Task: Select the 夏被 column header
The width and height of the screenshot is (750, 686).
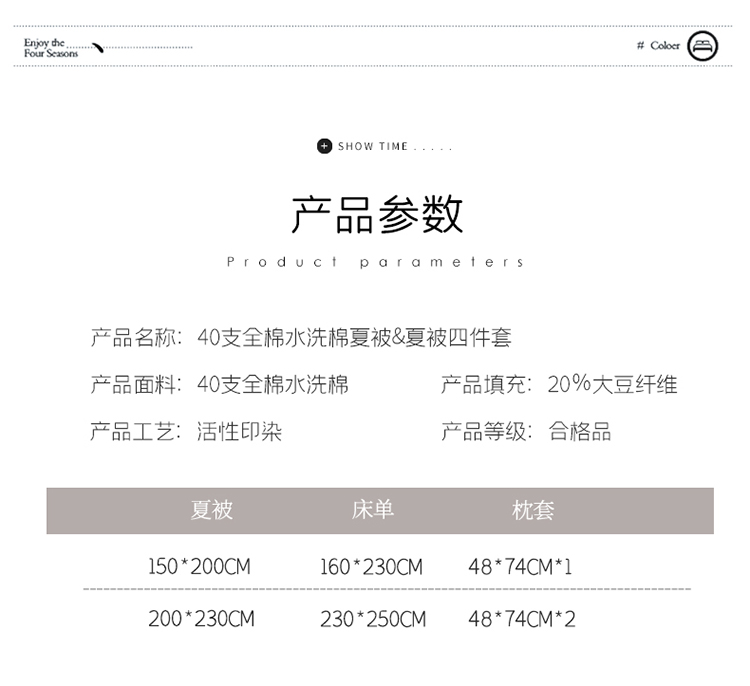Action: click(x=212, y=510)
